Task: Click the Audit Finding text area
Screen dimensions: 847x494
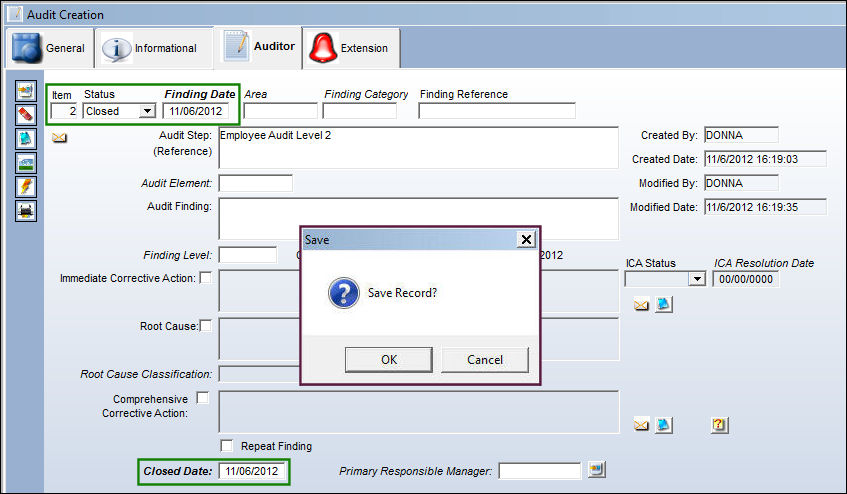Action: click(419, 218)
